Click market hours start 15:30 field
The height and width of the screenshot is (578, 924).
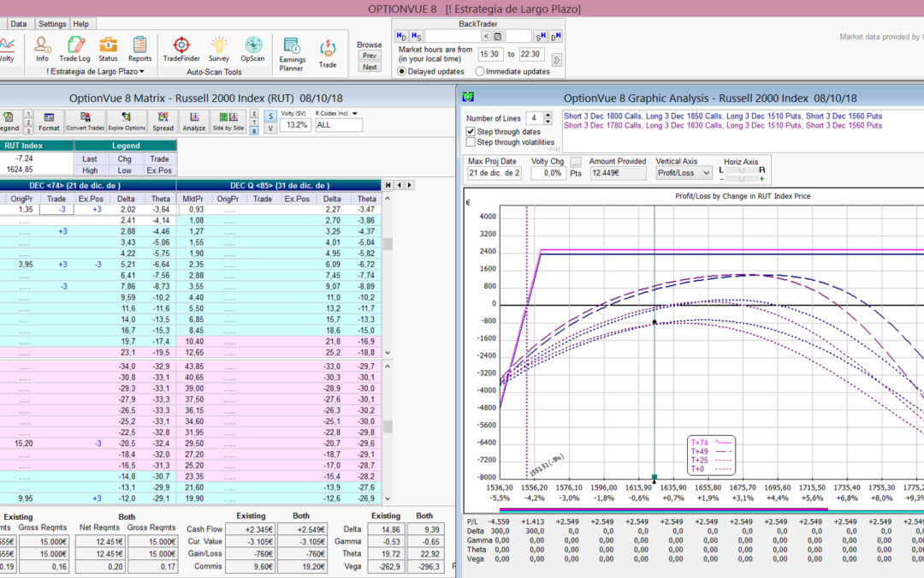(x=489, y=54)
